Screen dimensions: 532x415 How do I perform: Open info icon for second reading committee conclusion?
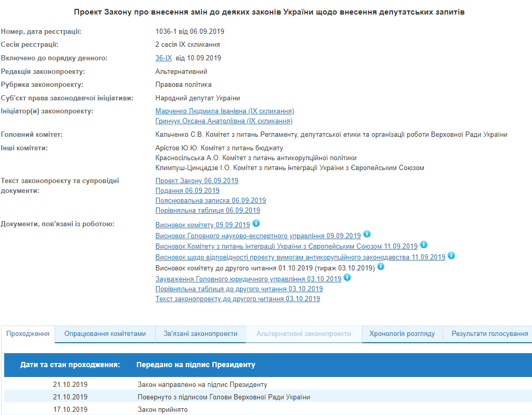[381, 266]
